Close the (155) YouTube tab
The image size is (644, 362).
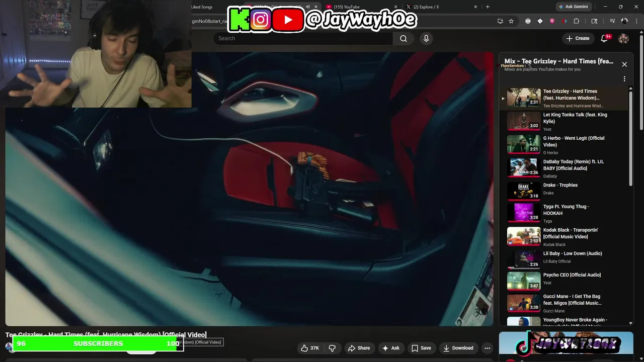coord(396,7)
